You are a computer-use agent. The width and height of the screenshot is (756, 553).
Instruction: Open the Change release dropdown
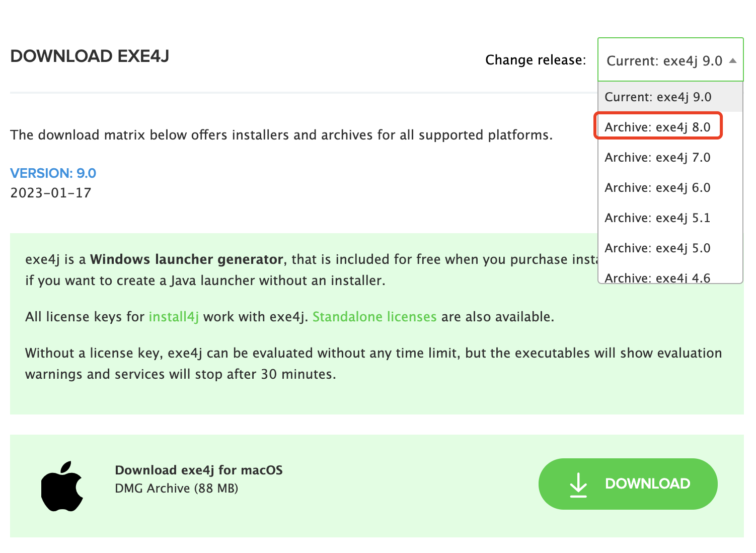click(x=670, y=60)
